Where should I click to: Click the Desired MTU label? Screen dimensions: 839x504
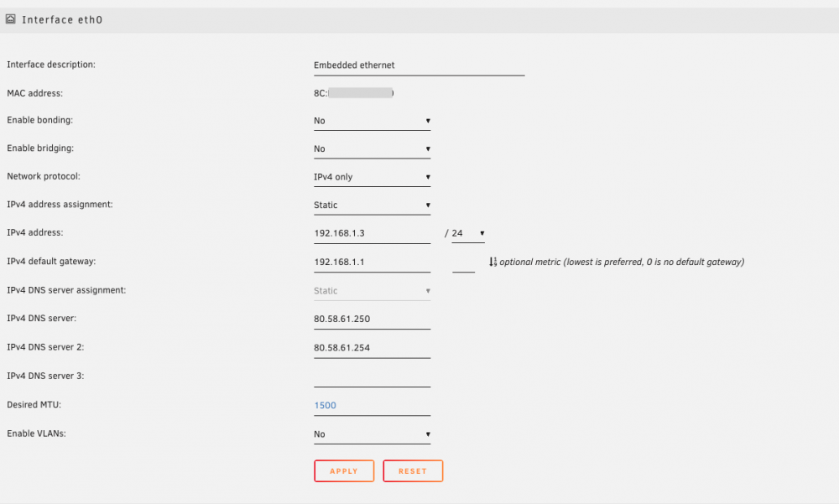pos(34,405)
